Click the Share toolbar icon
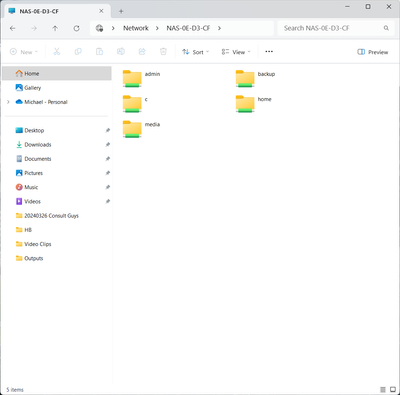400x395 pixels. (x=142, y=52)
